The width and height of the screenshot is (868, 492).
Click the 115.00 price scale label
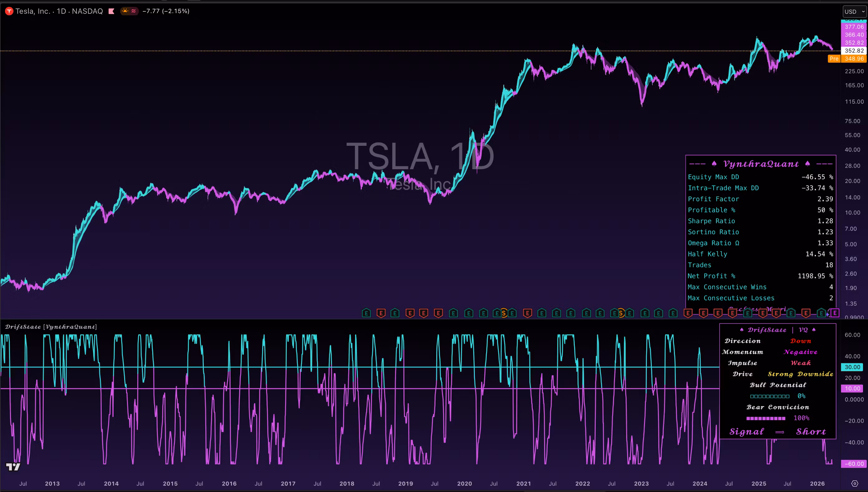tap(854, 102)
